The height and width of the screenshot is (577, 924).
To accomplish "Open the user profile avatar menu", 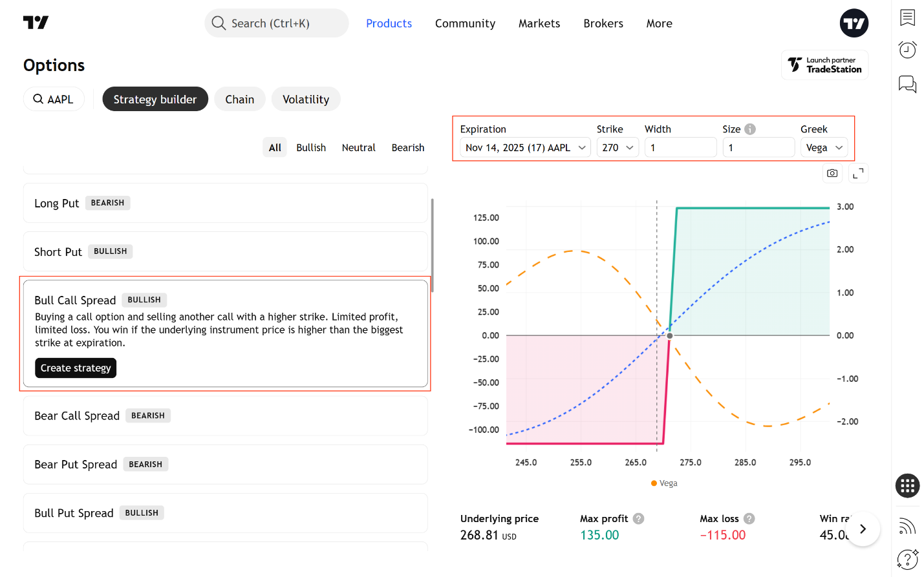I will coord(854,23).
